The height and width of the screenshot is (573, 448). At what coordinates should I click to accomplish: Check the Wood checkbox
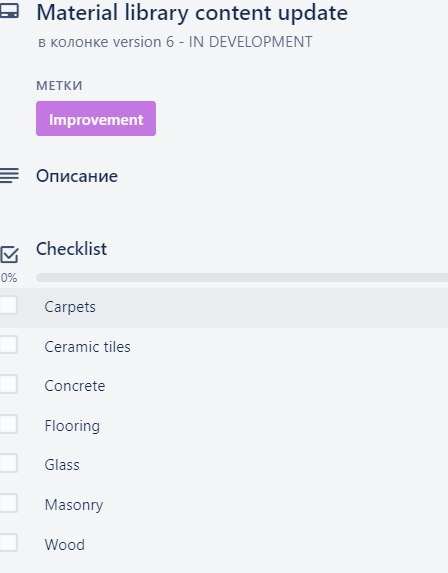8,543
